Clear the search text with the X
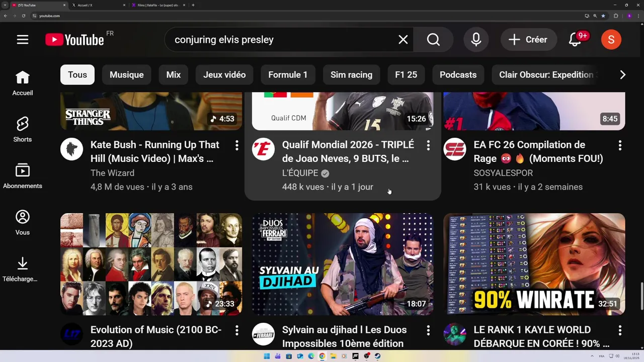The width and height of the screenshot is (644, 362). point(403,40)
